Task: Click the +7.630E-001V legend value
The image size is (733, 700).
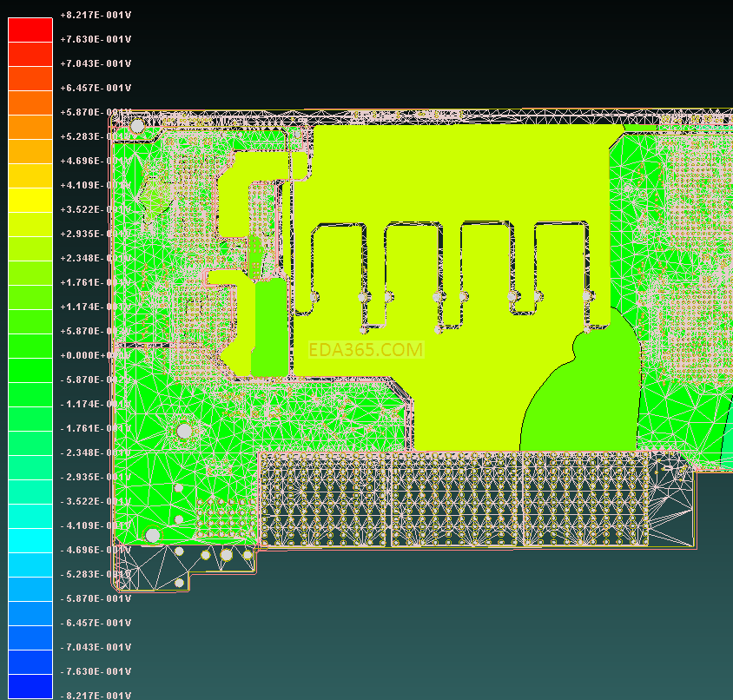Action: [x=96, y=39]
